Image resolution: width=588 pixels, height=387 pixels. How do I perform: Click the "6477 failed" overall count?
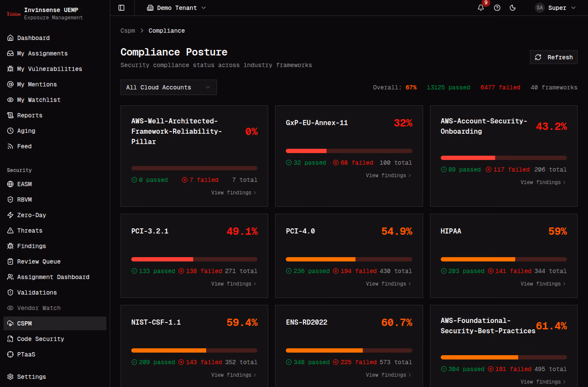click(500, 87)
